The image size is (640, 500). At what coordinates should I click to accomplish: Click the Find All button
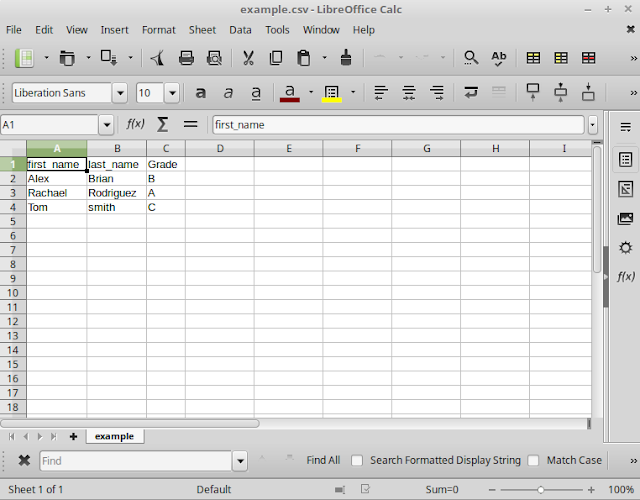coord(323,460)
